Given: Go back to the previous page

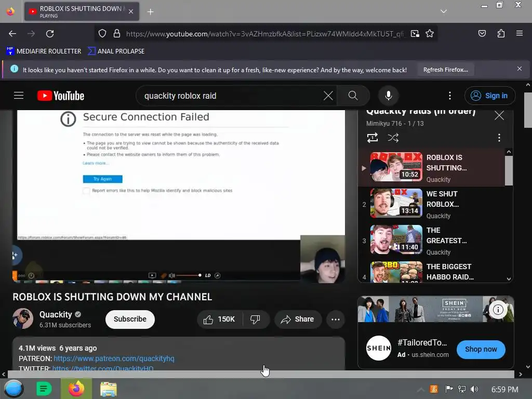Looking at the screenshot, I should tap(12, 34).
